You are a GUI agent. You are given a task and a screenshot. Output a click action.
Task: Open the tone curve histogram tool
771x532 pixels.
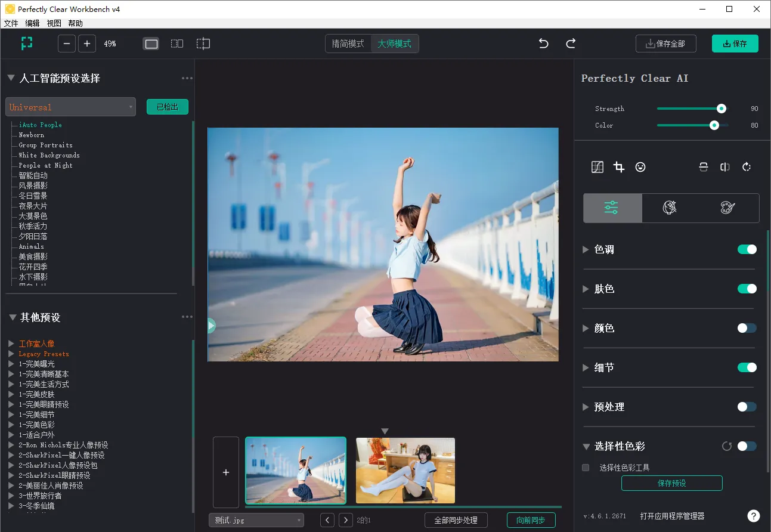pyautogui.click(x=597, y=167)
